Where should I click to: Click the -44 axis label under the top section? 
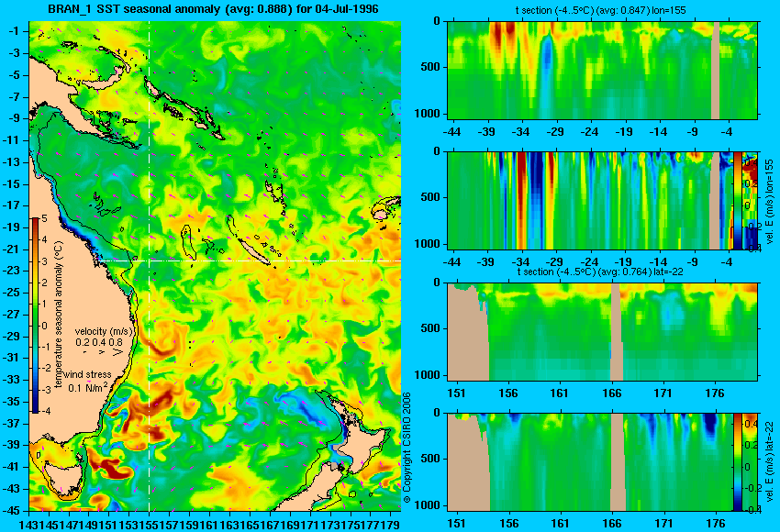(451, 132)
